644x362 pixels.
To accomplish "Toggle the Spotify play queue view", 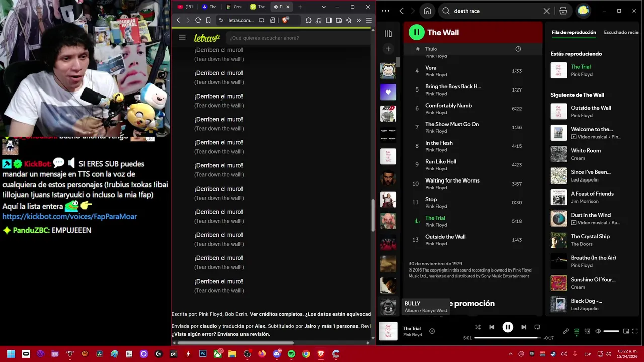I will (577, 331).
